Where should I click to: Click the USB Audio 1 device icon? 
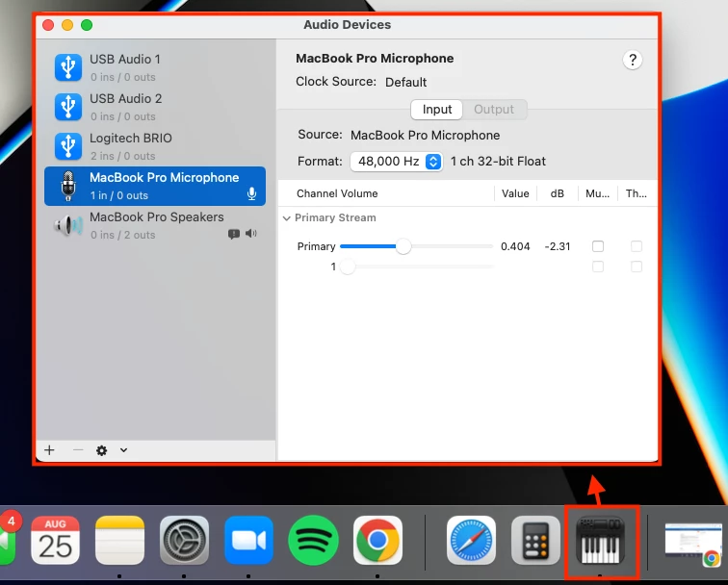(68, 67)
